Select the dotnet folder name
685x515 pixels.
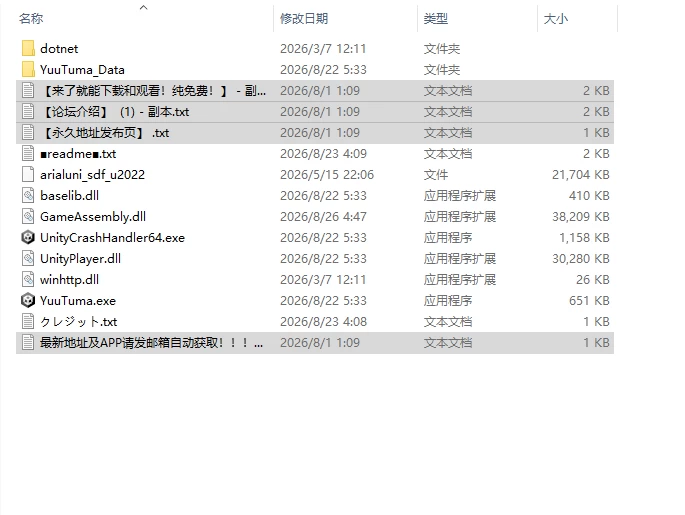pos(59,48)
